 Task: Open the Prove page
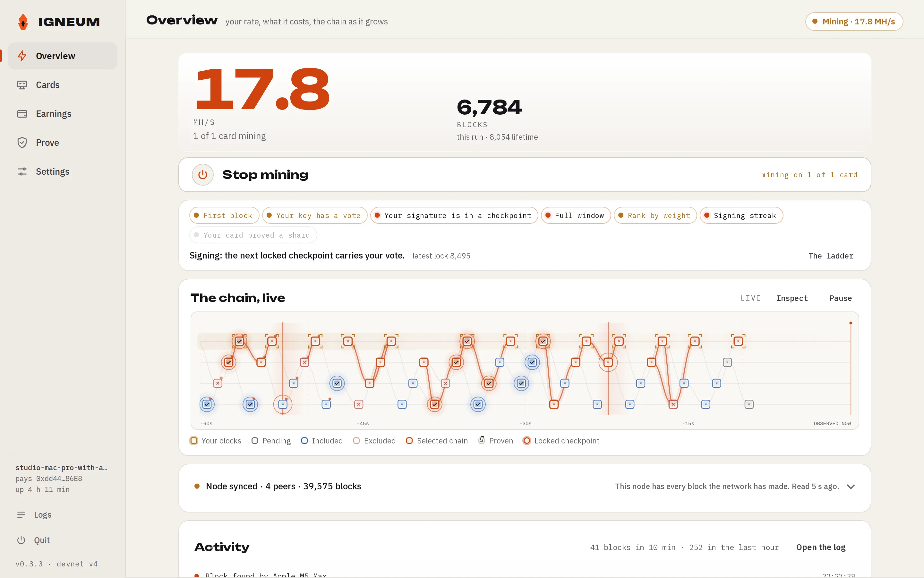[63, 143]
